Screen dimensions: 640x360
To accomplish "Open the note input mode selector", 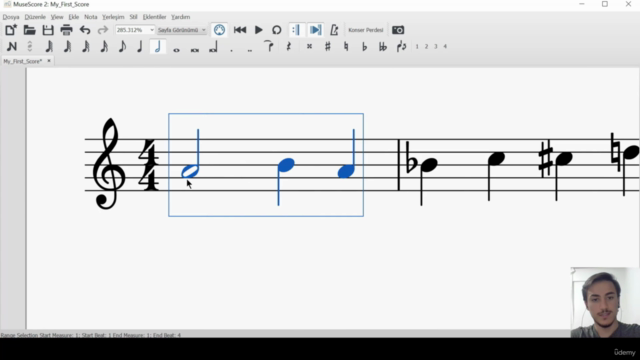I will (29, 47).
